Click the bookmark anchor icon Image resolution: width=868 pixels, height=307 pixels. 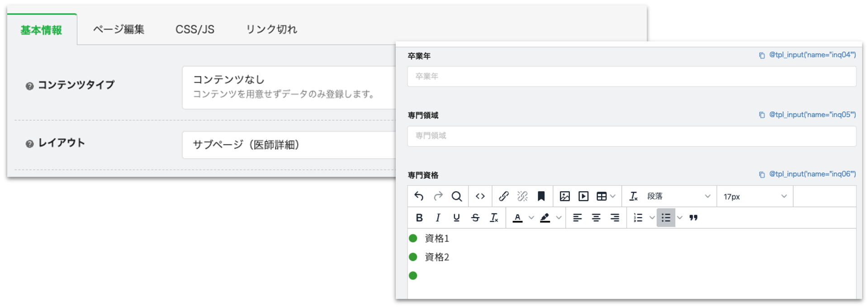click(x=541, y=196)
